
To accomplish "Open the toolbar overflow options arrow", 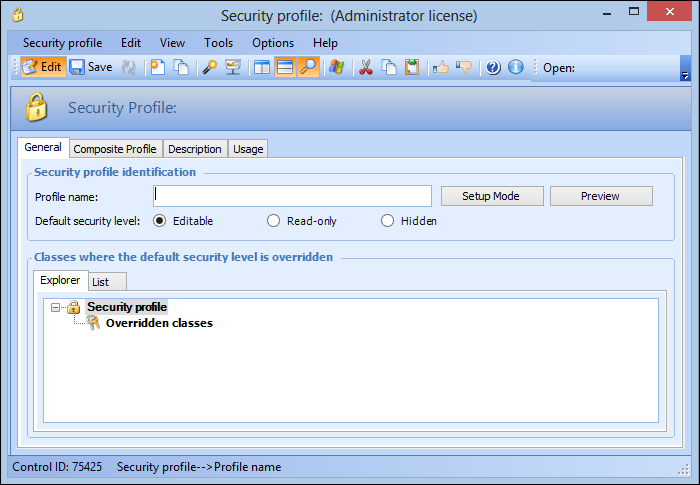I will pos(685,75).
